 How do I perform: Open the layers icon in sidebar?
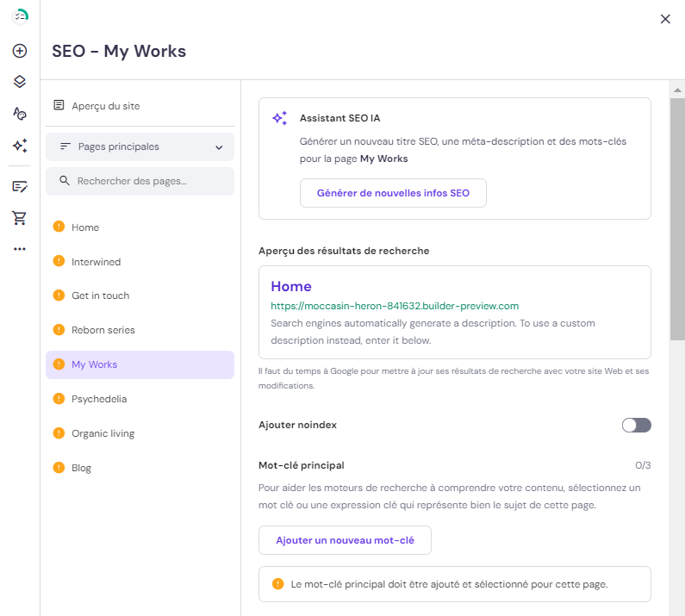[20, 82]
